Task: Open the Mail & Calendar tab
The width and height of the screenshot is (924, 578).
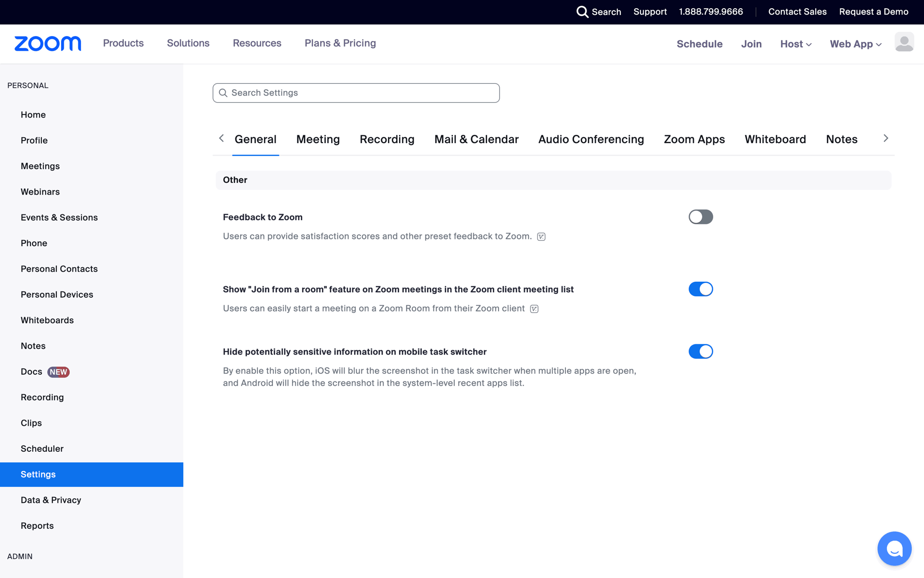Action: click(x=476, y=139)
